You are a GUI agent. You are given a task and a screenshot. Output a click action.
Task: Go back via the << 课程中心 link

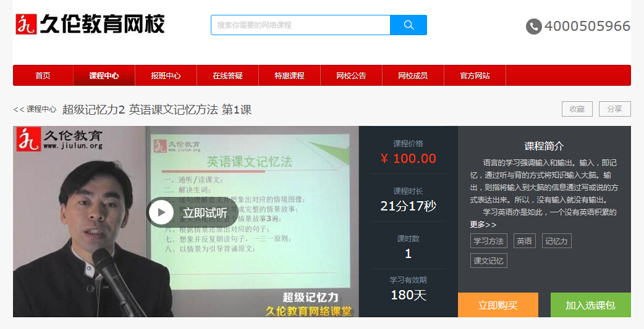click(x=35, y=109)
